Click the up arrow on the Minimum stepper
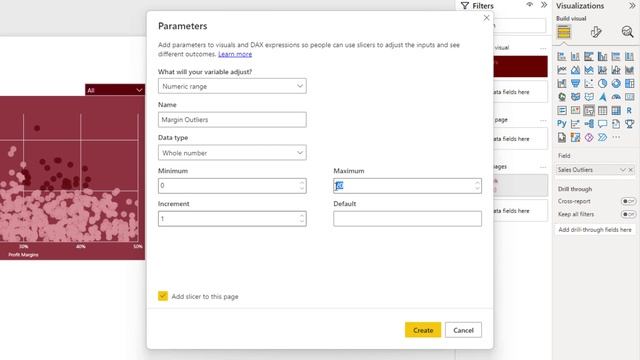The width and height of the screenshot is (640, 360). pos(302,182)
